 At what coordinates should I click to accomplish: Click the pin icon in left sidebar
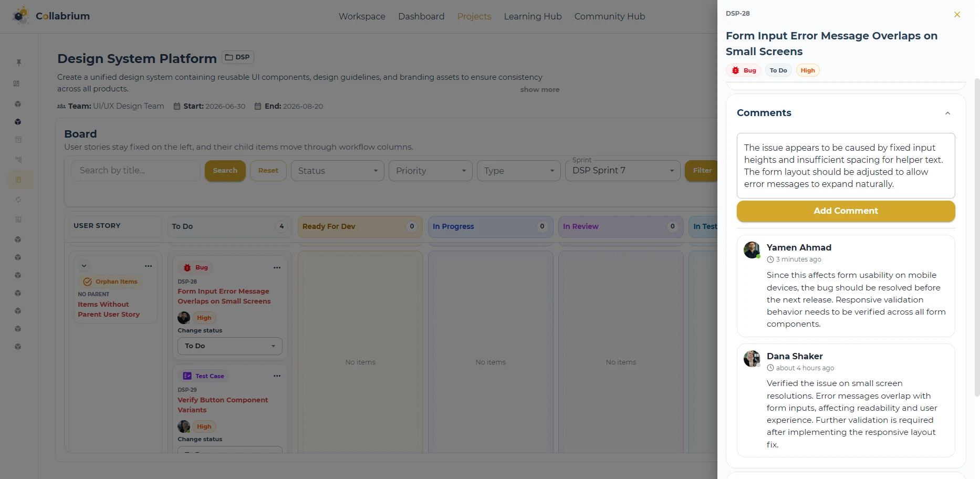click(x=18, y=63)
